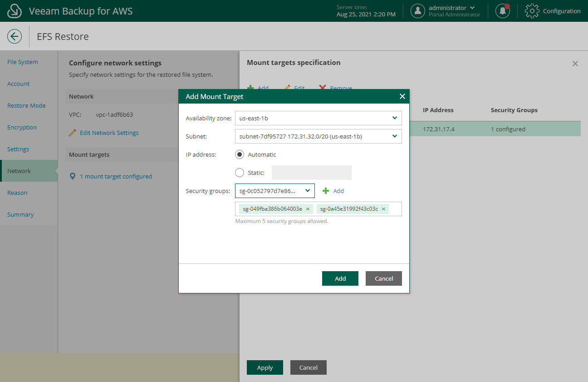
Task: Expand the administrator account menu
Action: [473, 8]
